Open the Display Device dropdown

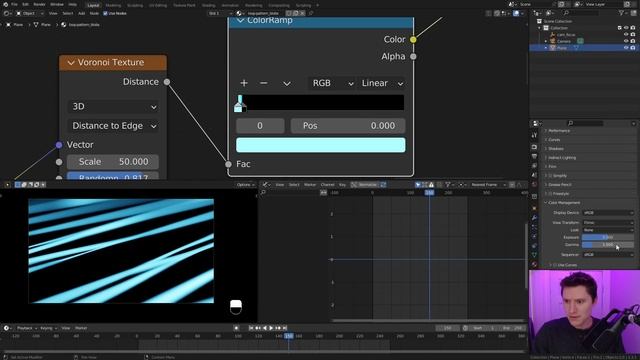(x=608, y=213)
